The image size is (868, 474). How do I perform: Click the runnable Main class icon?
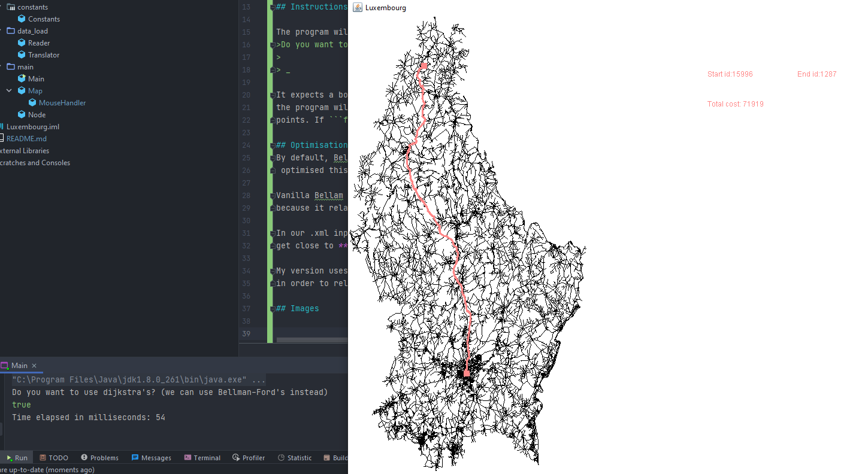point(22,79)
